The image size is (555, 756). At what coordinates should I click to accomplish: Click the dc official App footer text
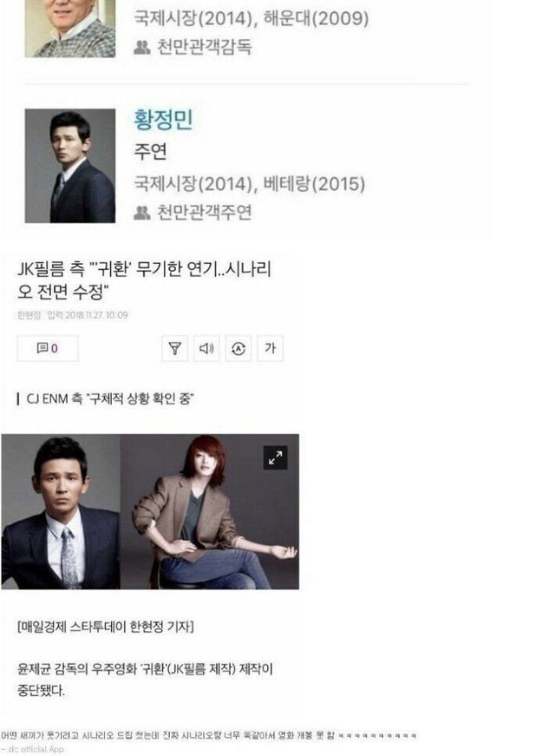[33, 749]
